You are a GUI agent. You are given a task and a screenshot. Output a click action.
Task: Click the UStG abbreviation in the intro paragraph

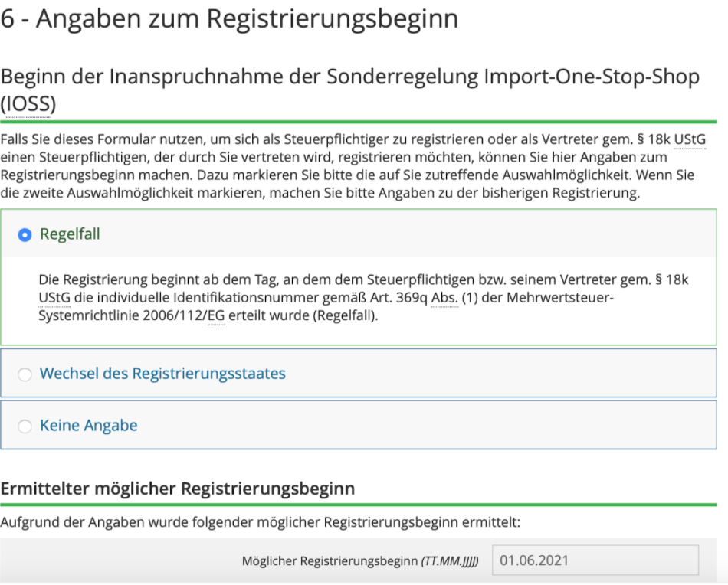[x=690, y=139]
